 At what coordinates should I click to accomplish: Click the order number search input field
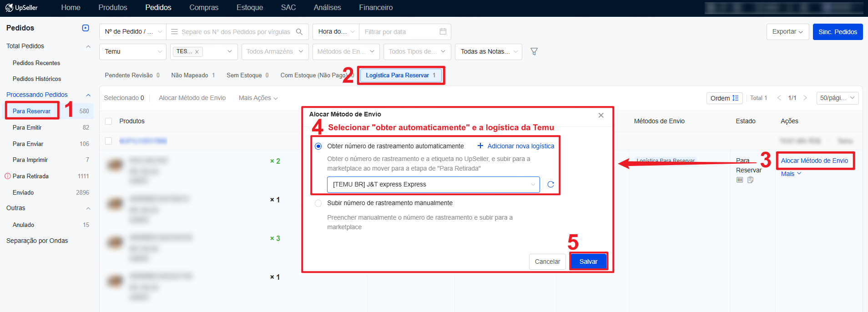(236, 32)
